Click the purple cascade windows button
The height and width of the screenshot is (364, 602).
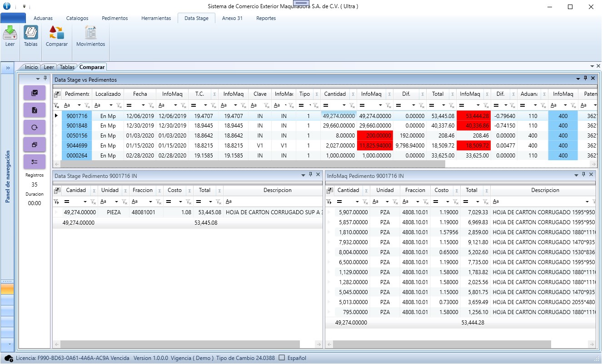point(35,145)
